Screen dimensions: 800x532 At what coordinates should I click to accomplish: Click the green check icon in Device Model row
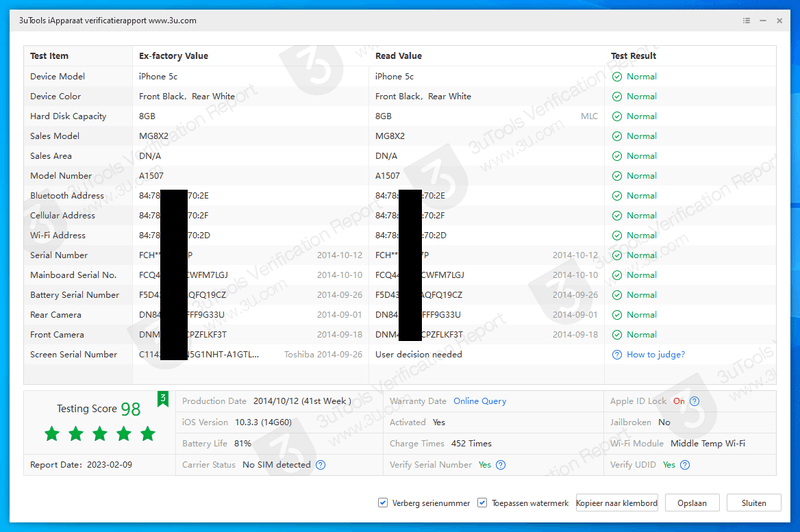(617, 77)
